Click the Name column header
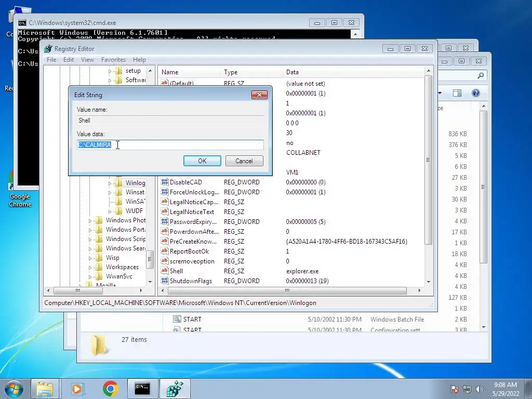This screenshot has height=399, width=532. coord(189,72)
